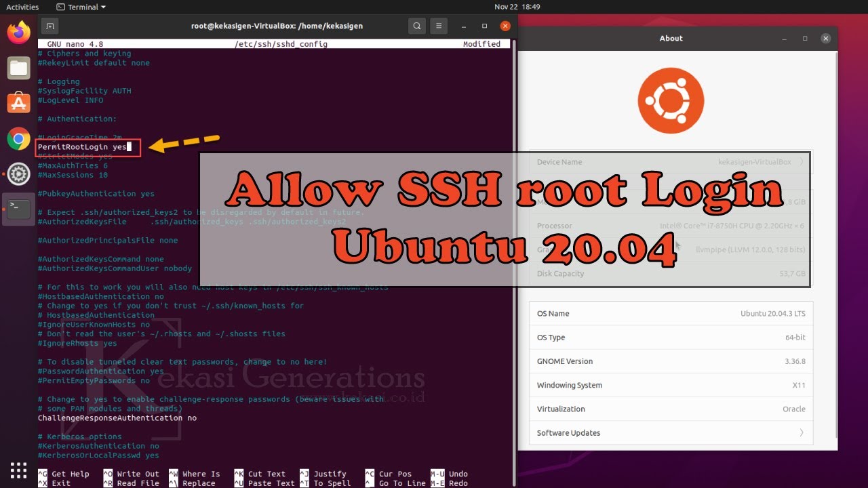
Task: Click the #IgnoreRhosts yes line
Action: [x=77, y=343]
